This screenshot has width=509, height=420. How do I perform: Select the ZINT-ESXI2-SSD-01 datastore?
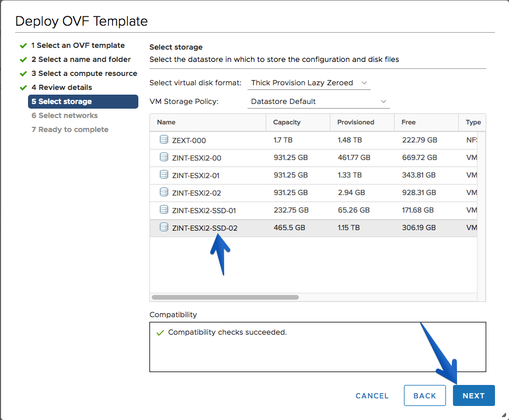point(313,210)
